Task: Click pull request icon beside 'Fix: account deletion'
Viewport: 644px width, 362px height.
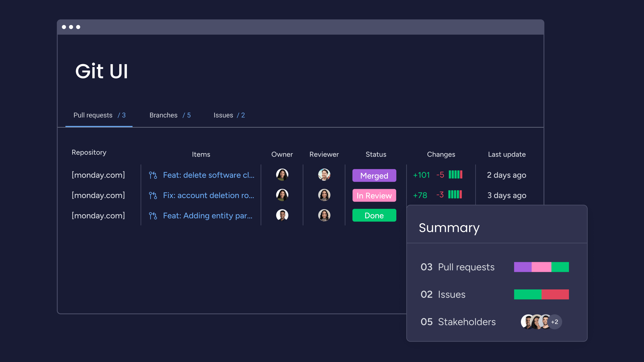Action: pos(153,195)
